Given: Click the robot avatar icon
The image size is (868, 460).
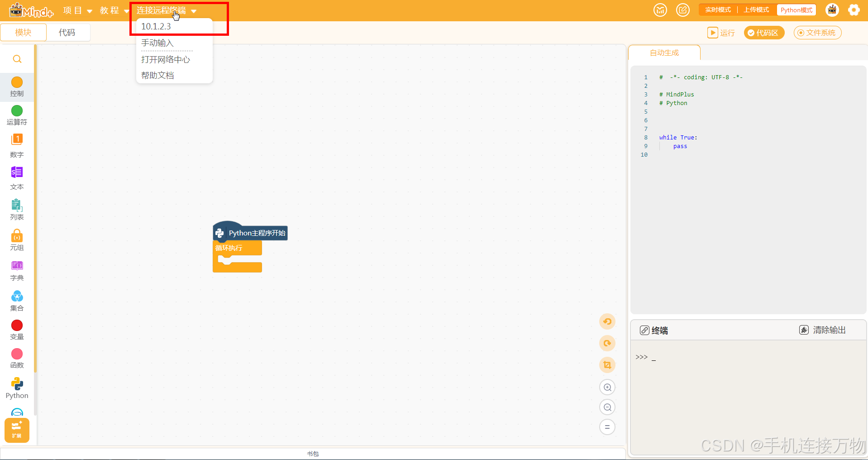Looking at the screenshot, I should (832, 10).
